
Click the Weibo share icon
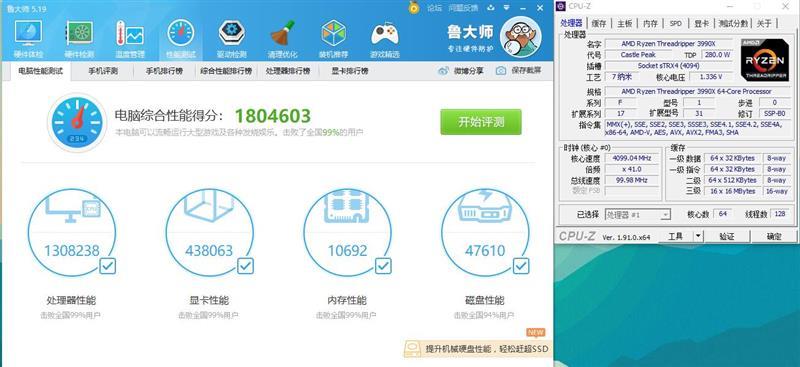pyautogui.click(x=443, y=71)
